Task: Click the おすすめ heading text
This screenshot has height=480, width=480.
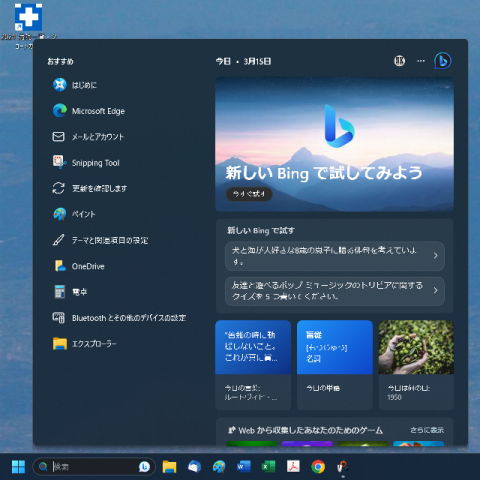Action: click(x=60, y=61)
